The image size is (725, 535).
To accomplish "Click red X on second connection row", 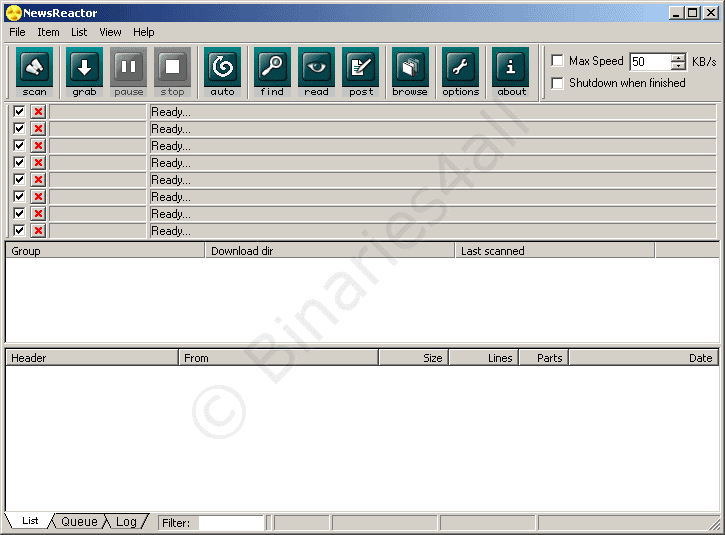I will click(38, 129).
